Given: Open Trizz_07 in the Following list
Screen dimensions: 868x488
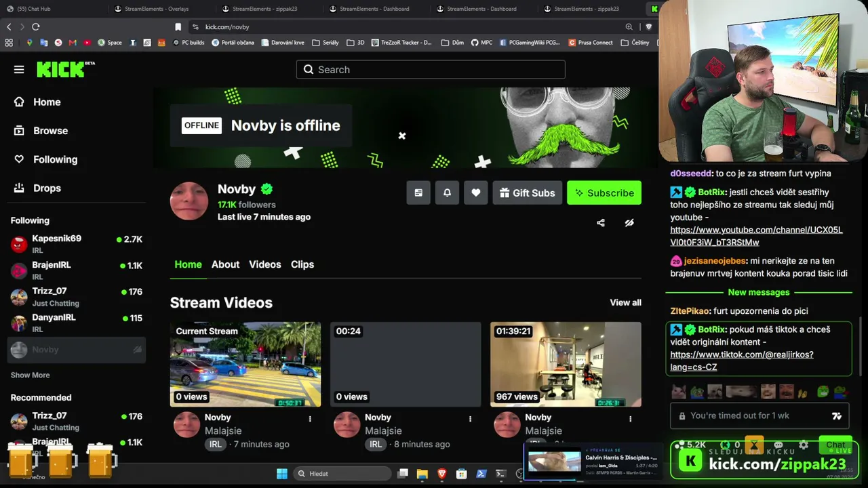Looking at the screenshot, I should click(77, 296).
